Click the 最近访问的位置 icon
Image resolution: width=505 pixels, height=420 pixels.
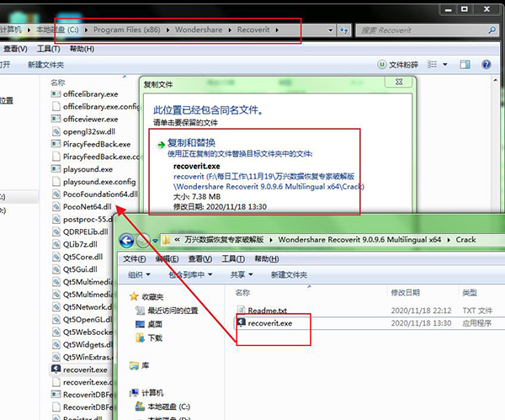(140, 311)
